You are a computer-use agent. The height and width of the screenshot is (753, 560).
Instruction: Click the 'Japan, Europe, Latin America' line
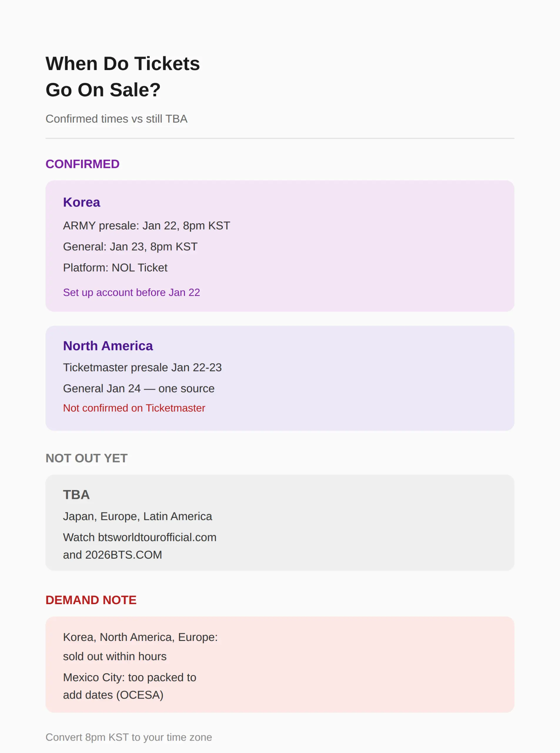point(137,516)
